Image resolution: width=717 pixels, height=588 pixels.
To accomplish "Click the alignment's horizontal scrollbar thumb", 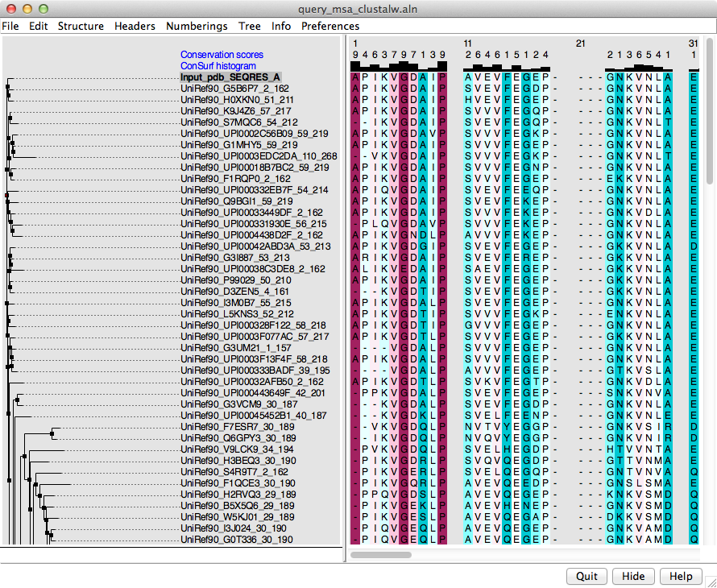I will point(392,554).
